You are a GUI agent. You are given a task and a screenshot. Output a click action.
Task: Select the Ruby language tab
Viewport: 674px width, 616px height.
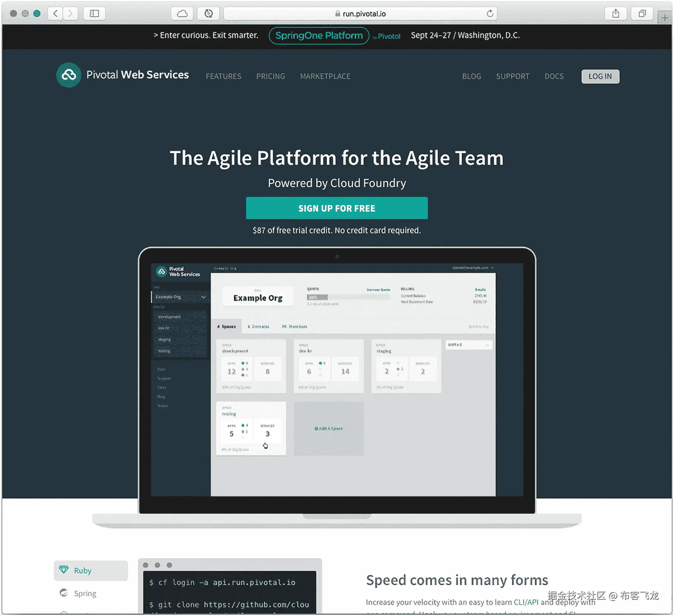[91, 570]
